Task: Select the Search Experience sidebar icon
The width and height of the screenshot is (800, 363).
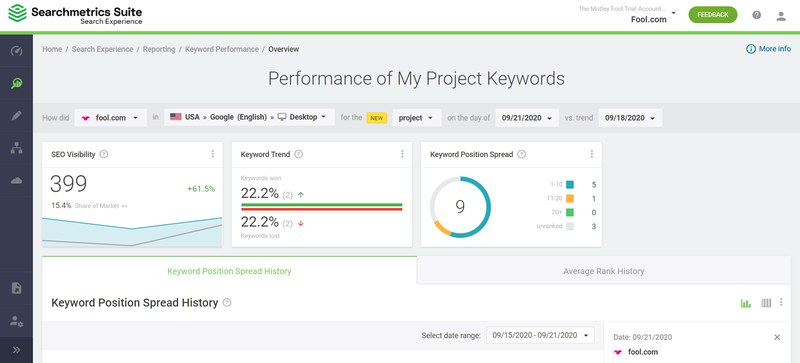Action: [16, 83]
